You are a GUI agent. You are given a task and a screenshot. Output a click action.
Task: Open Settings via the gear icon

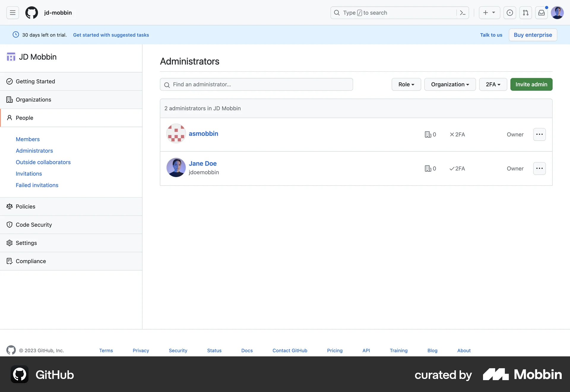(x=9, y=243)
